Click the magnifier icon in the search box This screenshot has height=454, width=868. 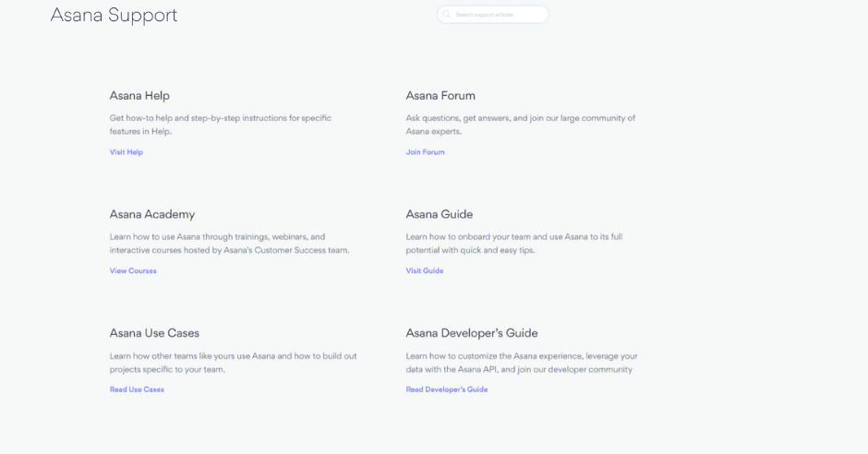pyautogui.click(x=447, y=15)
